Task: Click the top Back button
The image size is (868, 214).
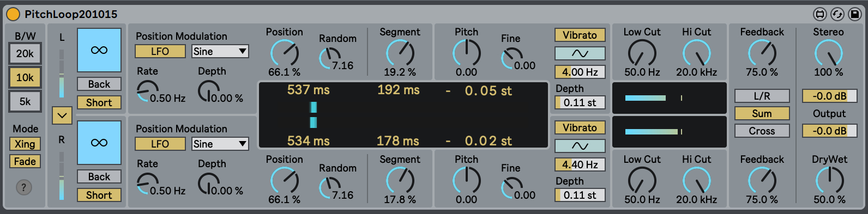Action: click(x=99, y=84)
